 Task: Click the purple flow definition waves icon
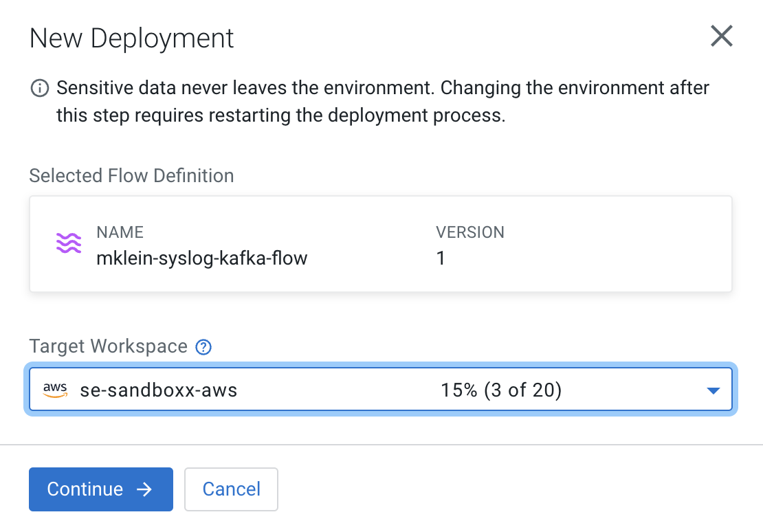tap(69, 243)
